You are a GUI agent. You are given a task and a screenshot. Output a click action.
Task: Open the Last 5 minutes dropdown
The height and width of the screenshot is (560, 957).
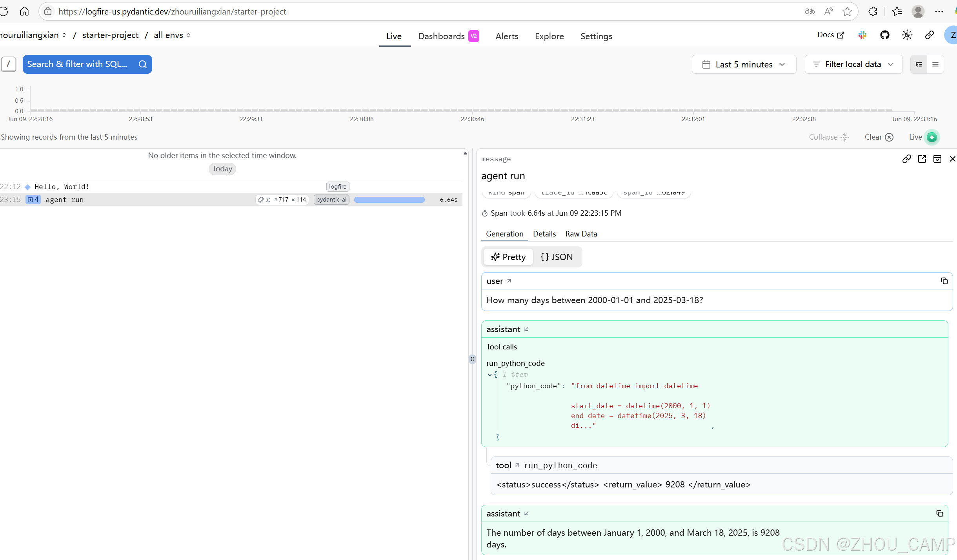[x=744, y=64]
